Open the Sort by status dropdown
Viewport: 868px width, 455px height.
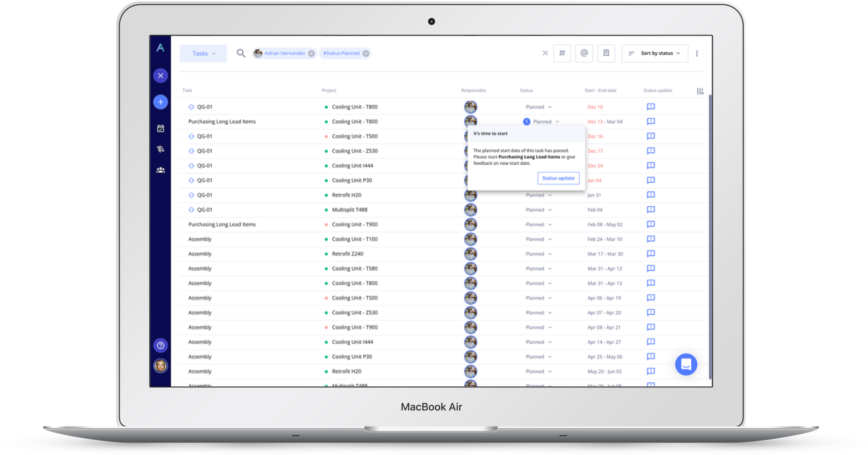point(655,53)
